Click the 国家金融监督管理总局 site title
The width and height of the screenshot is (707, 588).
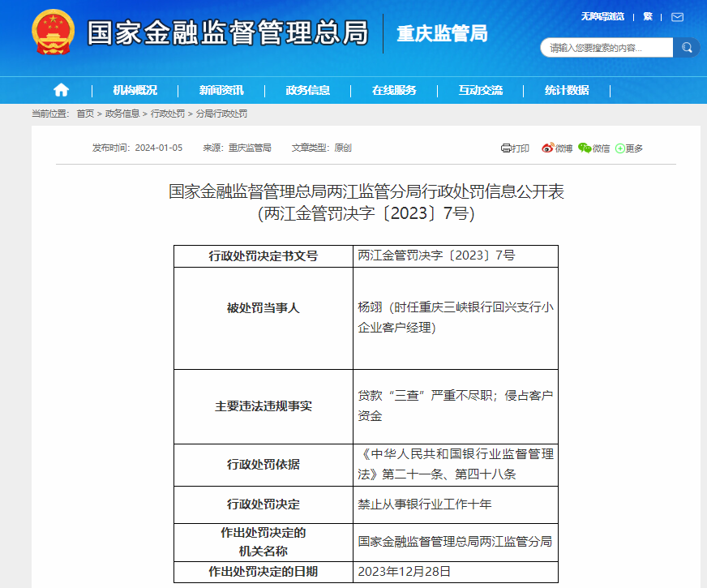click(x=228, y=33)
